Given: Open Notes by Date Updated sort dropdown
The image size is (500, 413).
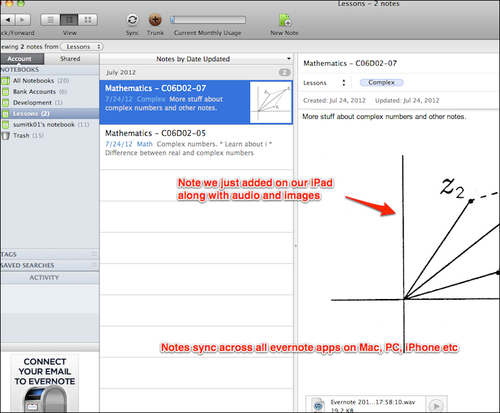Looking at the screenshot, I should (196, 59).
